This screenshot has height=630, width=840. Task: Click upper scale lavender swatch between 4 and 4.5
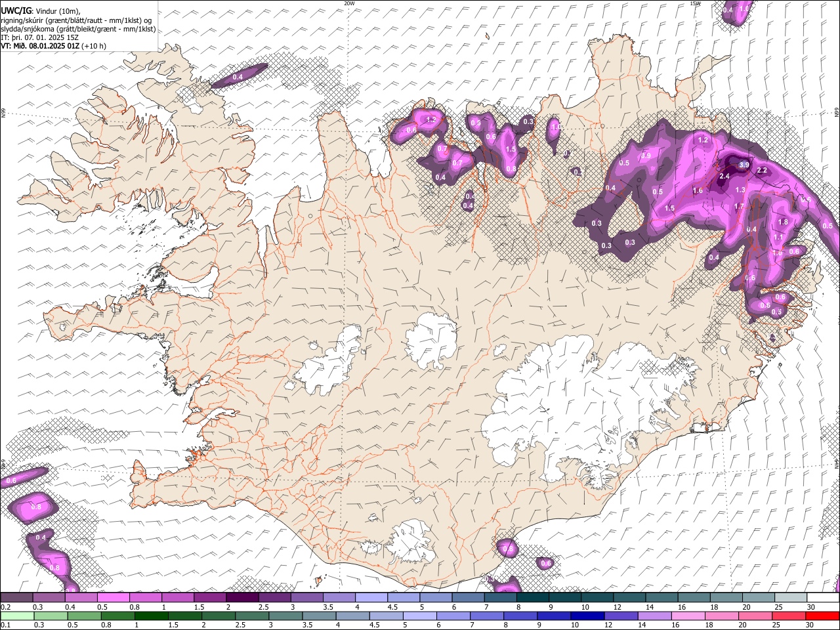click(371, 598)
